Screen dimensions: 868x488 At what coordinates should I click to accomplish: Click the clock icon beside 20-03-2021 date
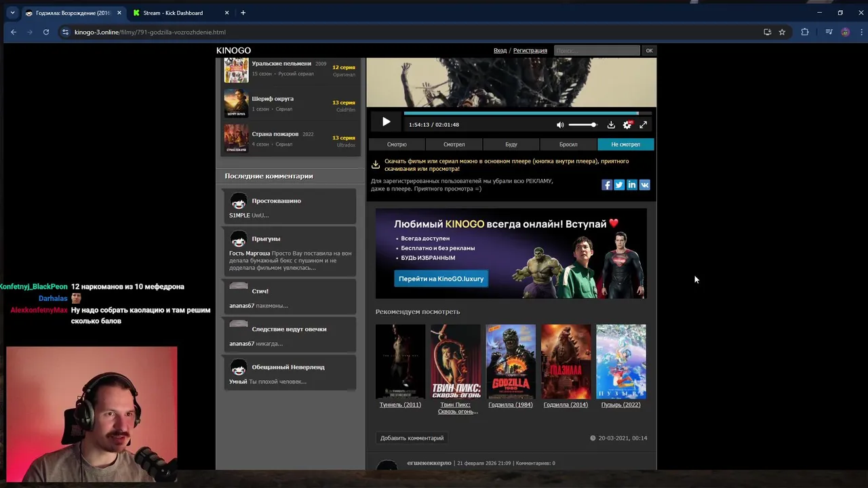point(593,438)
